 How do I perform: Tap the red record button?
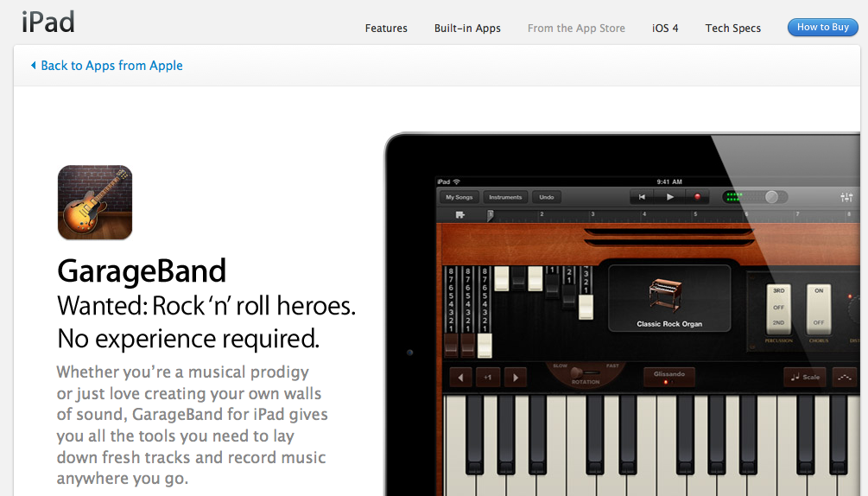pos(698,197)
